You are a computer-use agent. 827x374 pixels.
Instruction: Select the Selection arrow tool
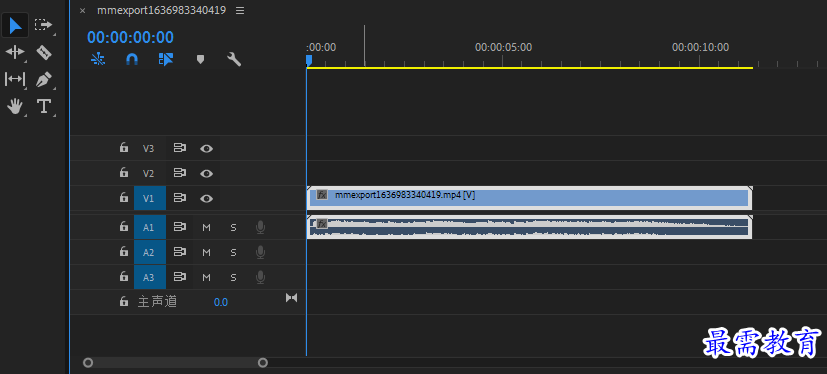[15, 25]
